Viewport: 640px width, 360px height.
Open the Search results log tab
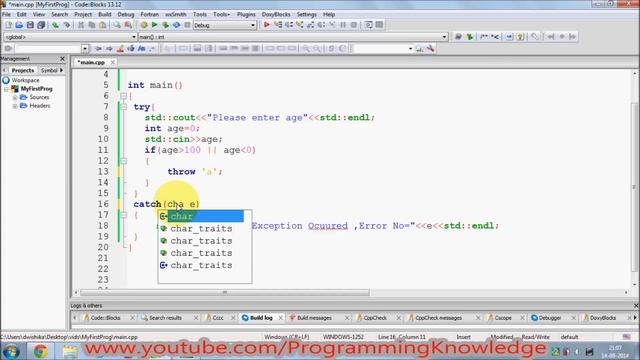(x=165, y=318)
